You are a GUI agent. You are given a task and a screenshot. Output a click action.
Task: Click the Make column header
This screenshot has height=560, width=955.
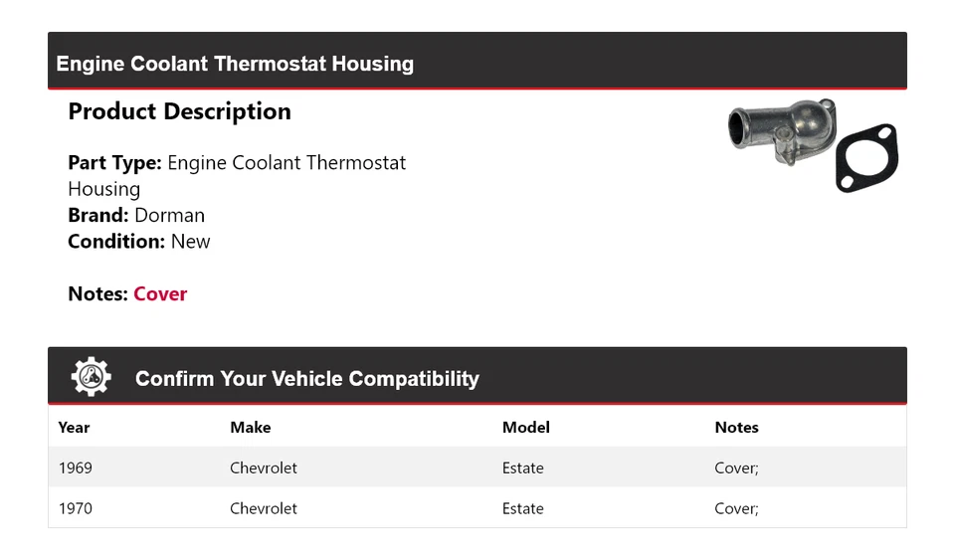coord(250,427)
